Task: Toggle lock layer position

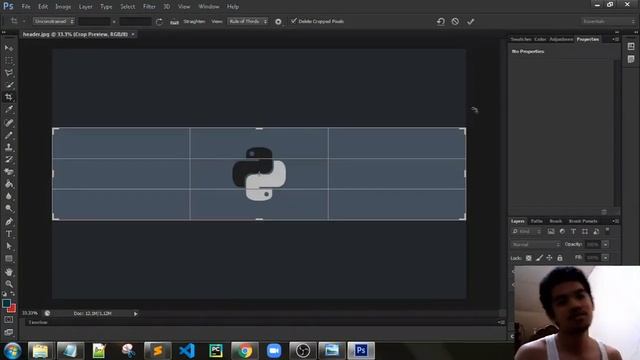Action: (x=549, y=258)
